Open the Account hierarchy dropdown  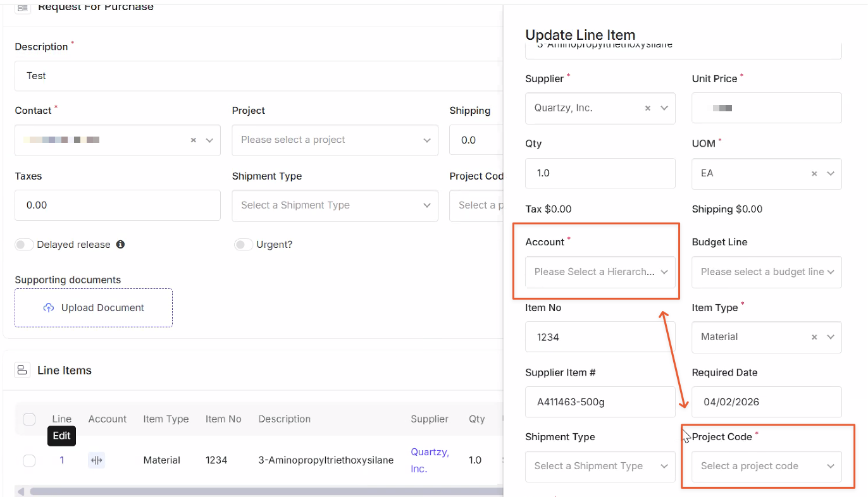pos(600,272)
